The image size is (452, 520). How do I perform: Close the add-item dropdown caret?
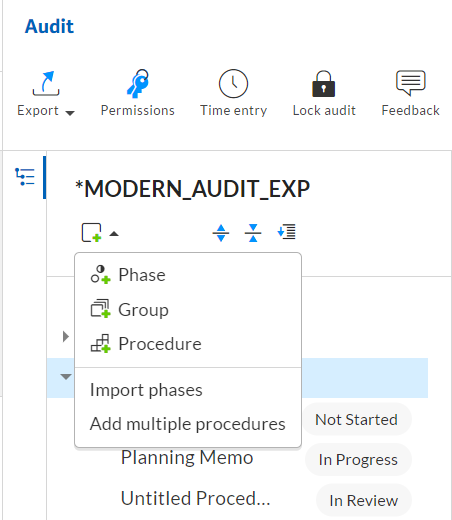pos(114,234)
